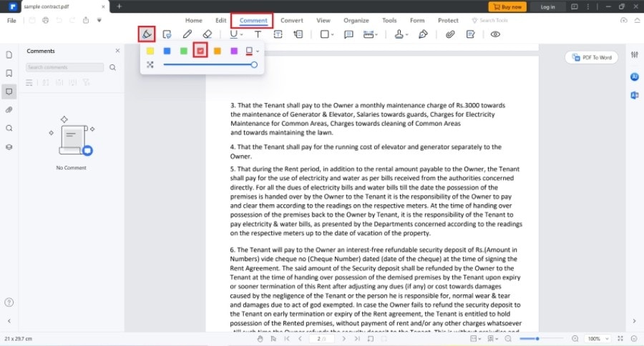Open the Edit tab
Screen dimensions: 644x346
221,20
